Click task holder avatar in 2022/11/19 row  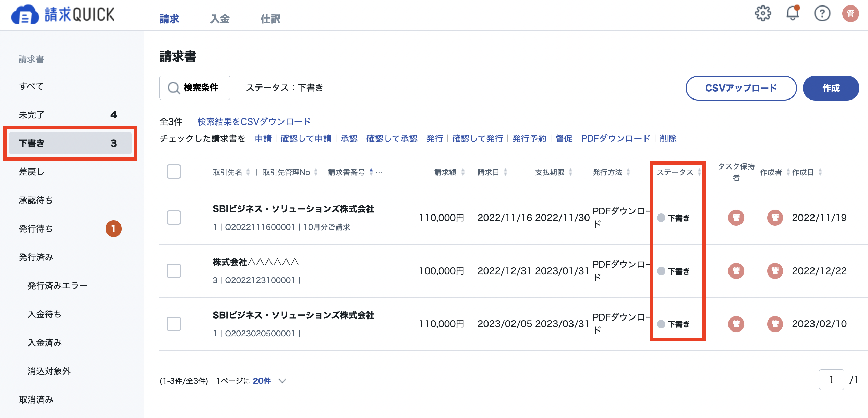pos(736,218)
